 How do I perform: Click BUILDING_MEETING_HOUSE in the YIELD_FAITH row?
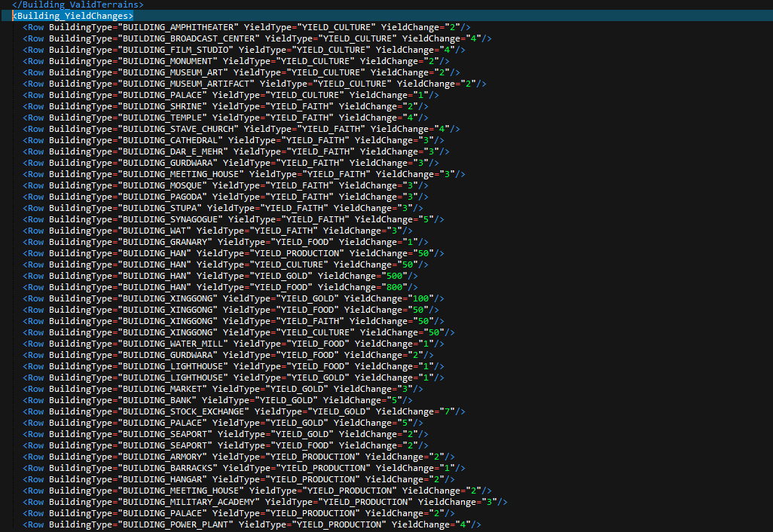(x=181, y=175)
